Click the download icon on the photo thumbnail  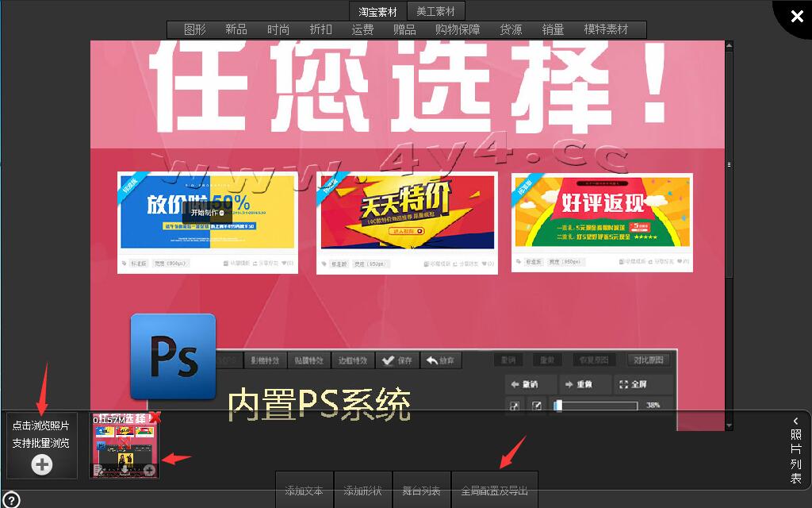(x=124, y=470)
